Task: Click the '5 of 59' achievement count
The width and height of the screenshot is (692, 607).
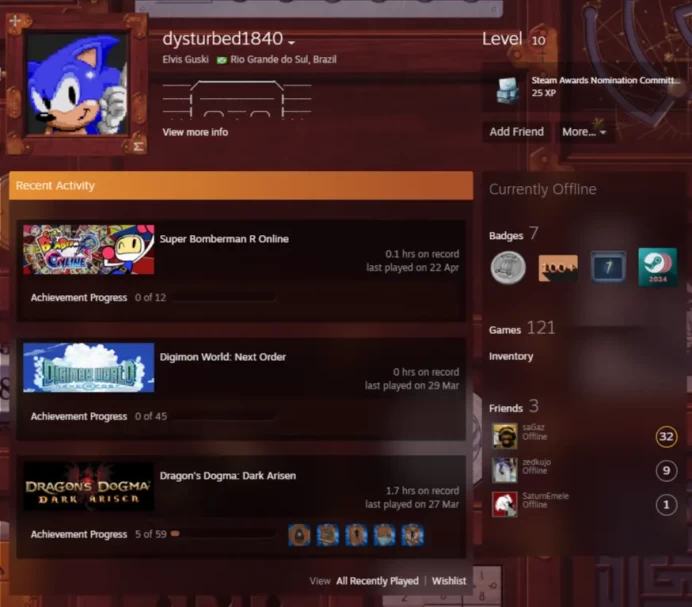Action: [150, 534]
